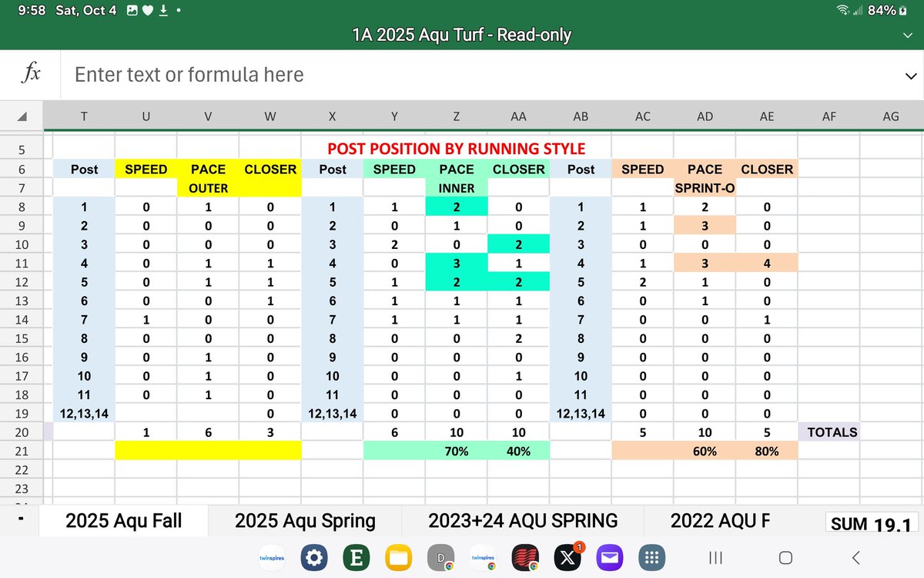
Task: Tap the fx function icon
Action: (x=31, y=74)
